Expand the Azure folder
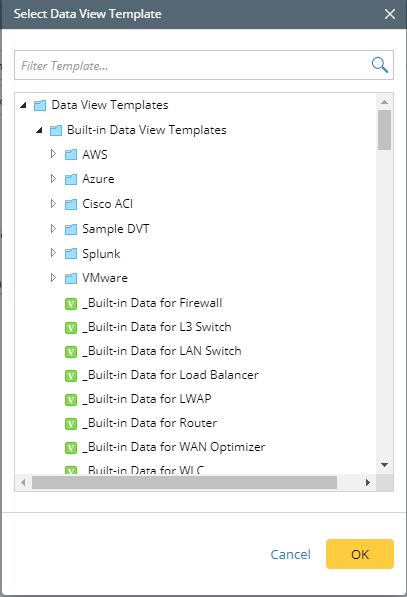Viewport: 407px width, 597px height. pos(53,179)
